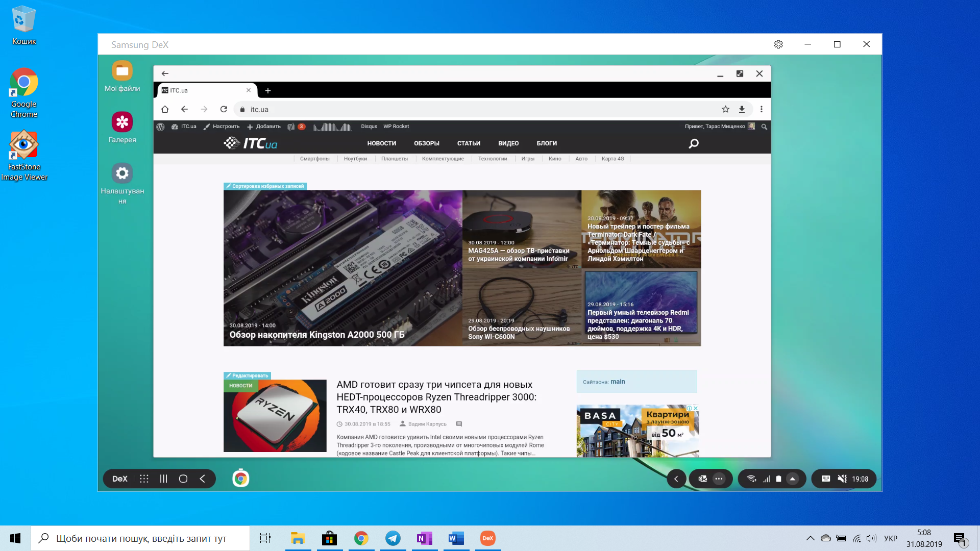Click Добавить in WordPress admin bar
The image size is (980, 551).
[264, 127]
